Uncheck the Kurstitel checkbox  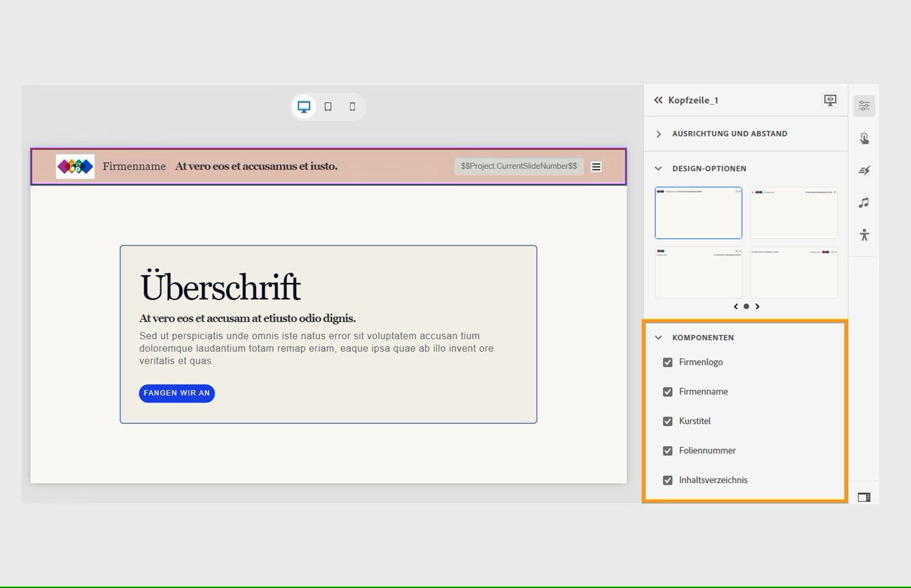click(668, 421)
